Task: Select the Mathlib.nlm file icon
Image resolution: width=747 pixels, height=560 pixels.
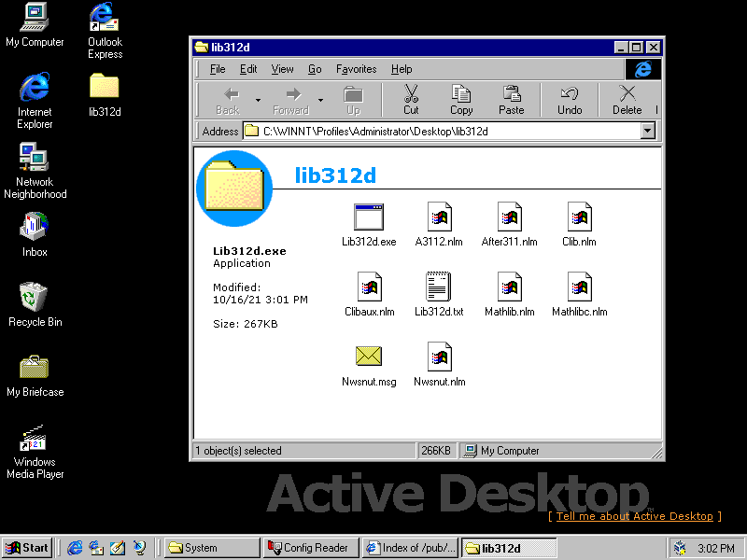Action: 509,295
